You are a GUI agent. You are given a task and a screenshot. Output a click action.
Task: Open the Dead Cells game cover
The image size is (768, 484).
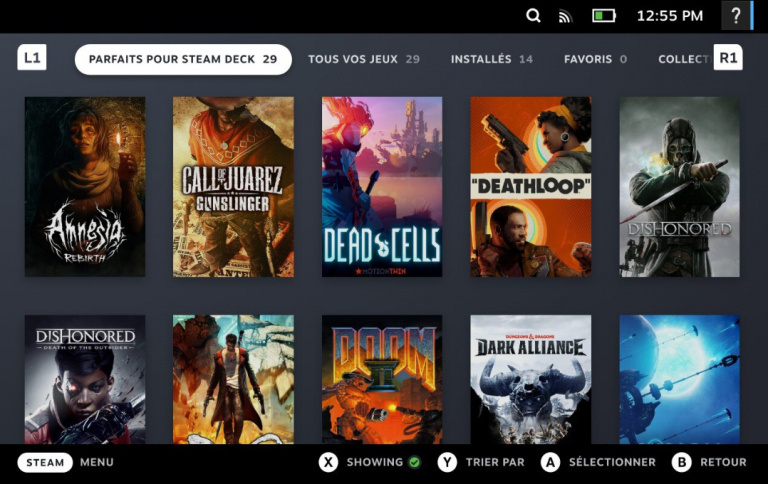pos(382,187)
